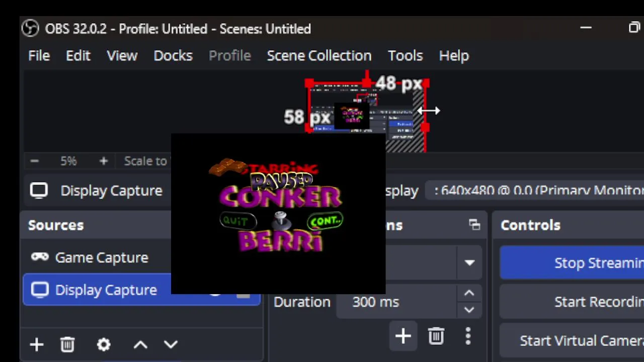Click the Duration 300 ms field

point(396,302)
